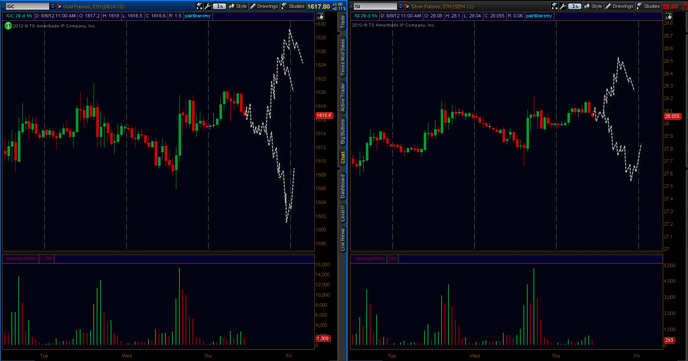The width and height of the screenshot is (688, 361).
Task: Click share/flask icon on silver chart toolbar
Action: [x=555, y=6]
